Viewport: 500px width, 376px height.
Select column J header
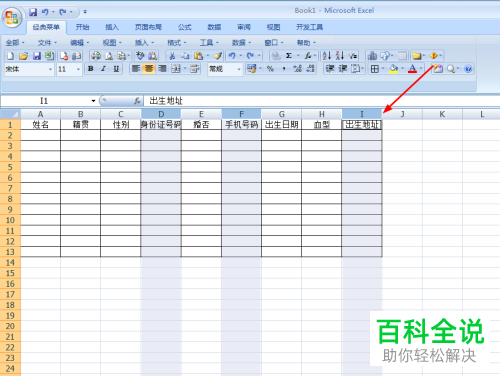402,114
